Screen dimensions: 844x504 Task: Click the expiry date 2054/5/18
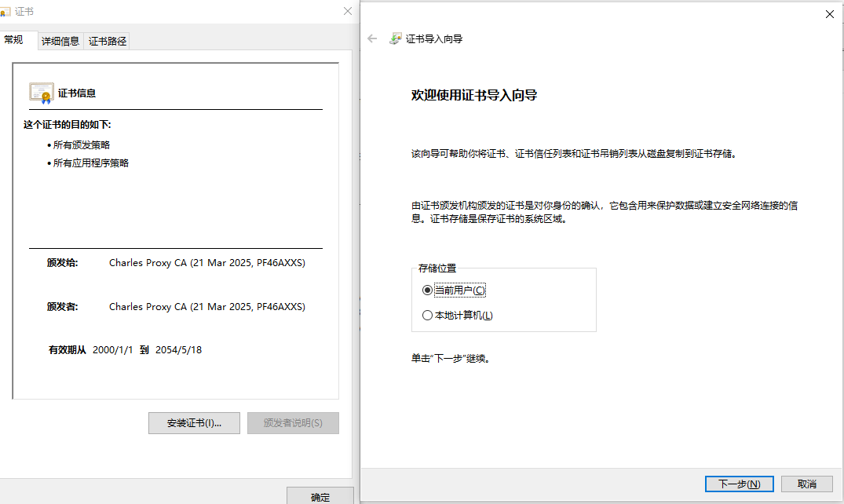(x=179, y=350)
